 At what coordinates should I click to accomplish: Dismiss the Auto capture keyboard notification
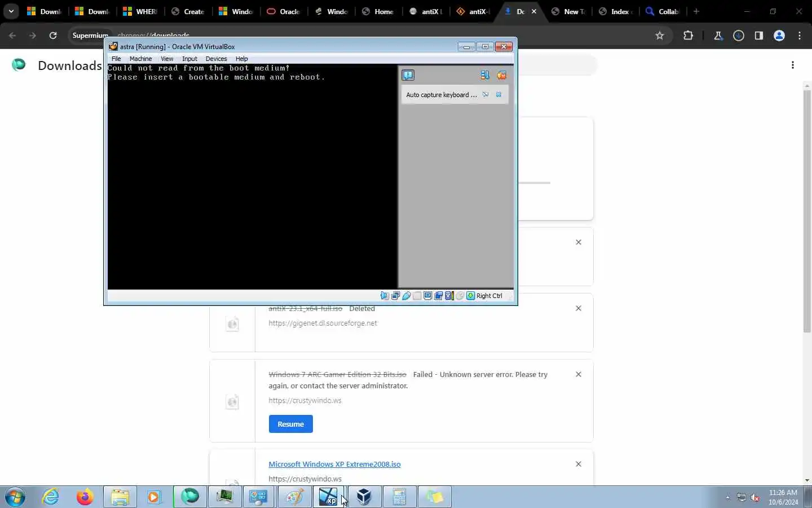click(x=498, y=95)
